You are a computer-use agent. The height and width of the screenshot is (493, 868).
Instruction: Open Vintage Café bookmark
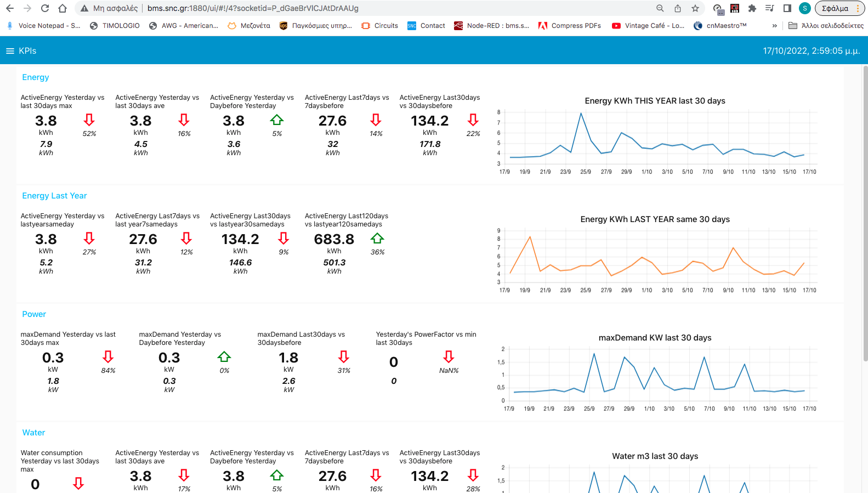(x=648, y=26)
